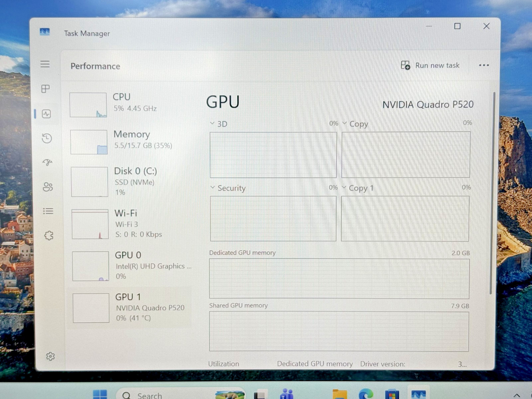Select the Performance page icon
The width and height of the screenshot is (532, 399).
(46, 114)
